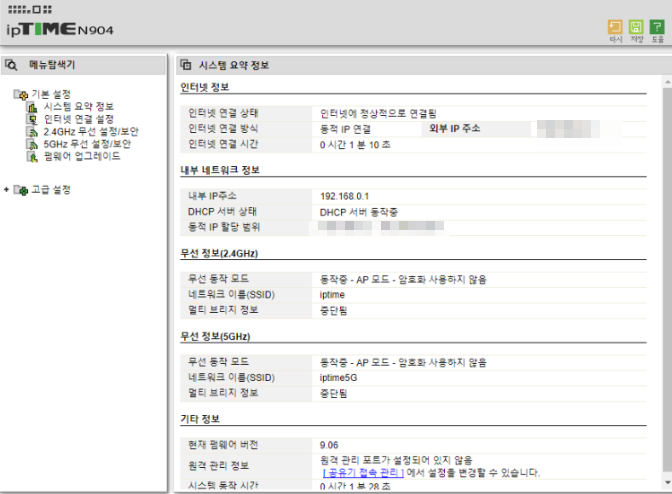Image resolution: width=672 pixels, height=494 pixels.
Task: Click the 메뉴탐색기 panel header text
Action: pos(52,65)
